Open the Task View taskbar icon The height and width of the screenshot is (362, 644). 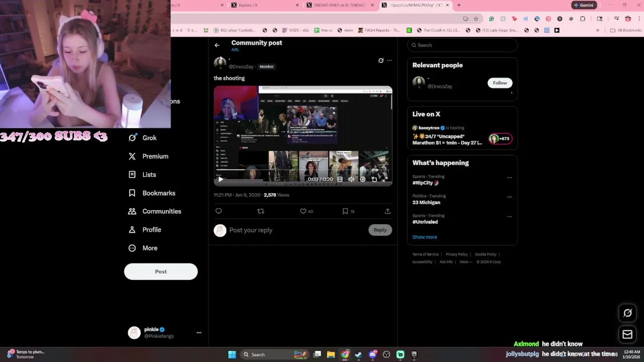point(317,354)
